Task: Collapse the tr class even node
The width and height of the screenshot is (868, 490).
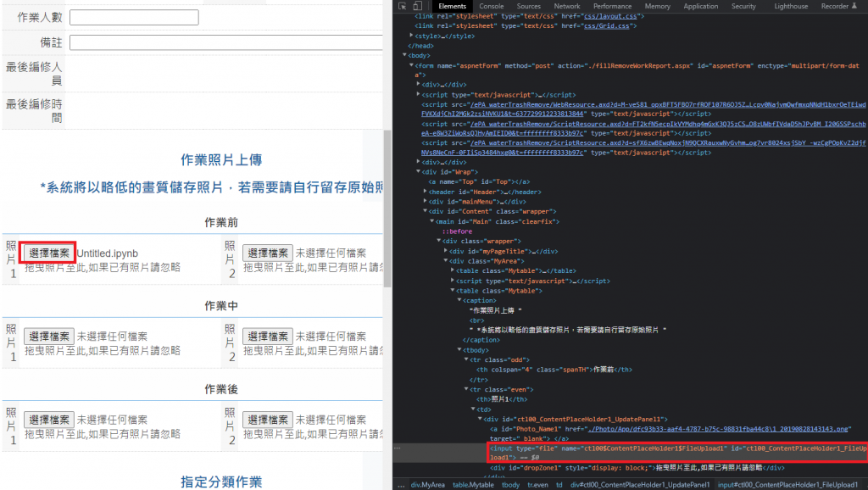Action: pos(465,389)
